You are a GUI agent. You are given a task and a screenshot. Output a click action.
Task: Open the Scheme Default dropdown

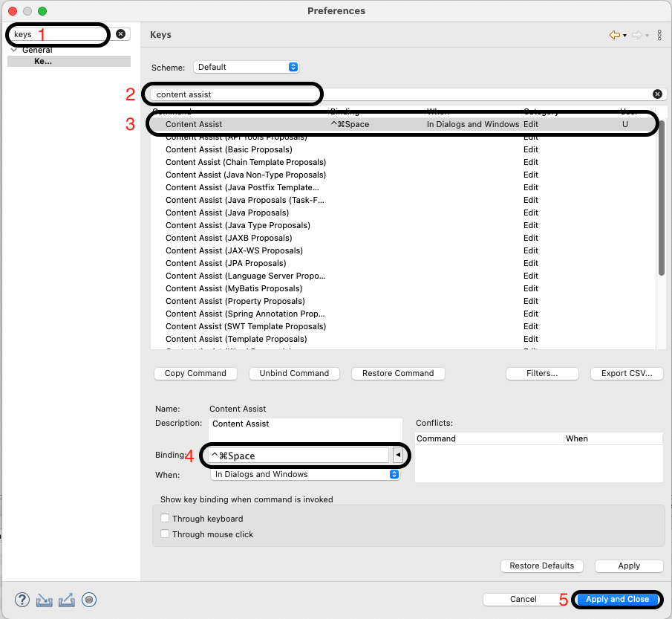246,67
